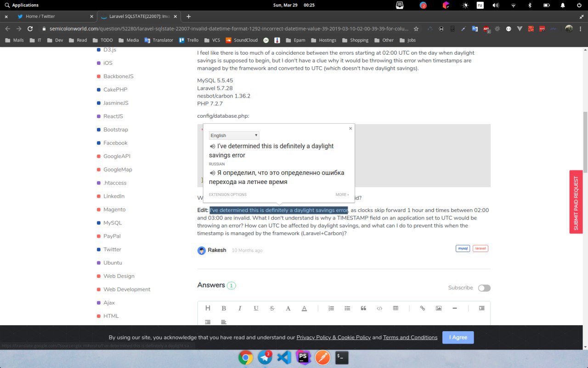Viewport: 588px width, 368px height.
Task: Insert image in answer editor
Action: (439, 308)
